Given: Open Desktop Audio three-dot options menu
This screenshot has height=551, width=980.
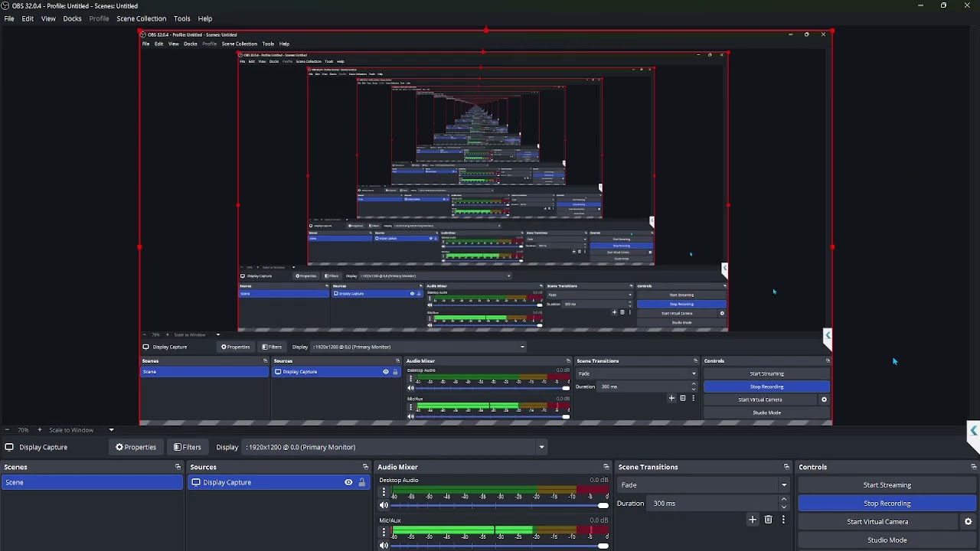Looking at the screenshot, I should [x=384, y=492].
